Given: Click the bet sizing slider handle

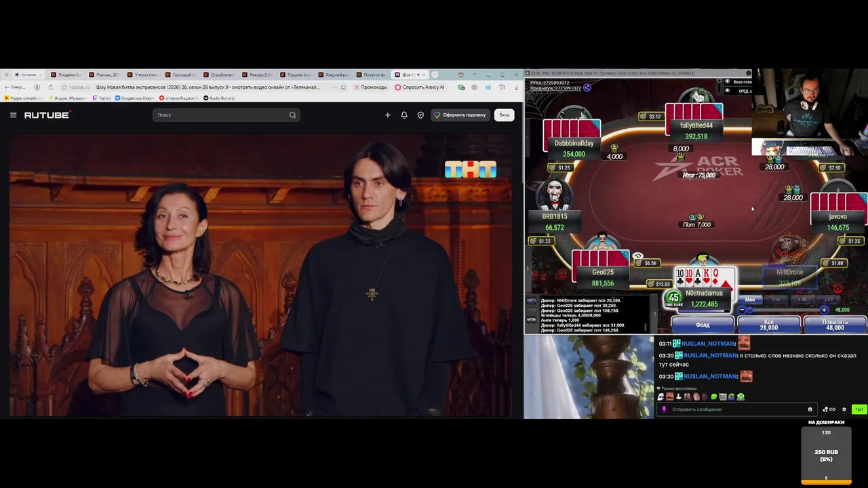Looking at the screenshot, I should point(749,310).
